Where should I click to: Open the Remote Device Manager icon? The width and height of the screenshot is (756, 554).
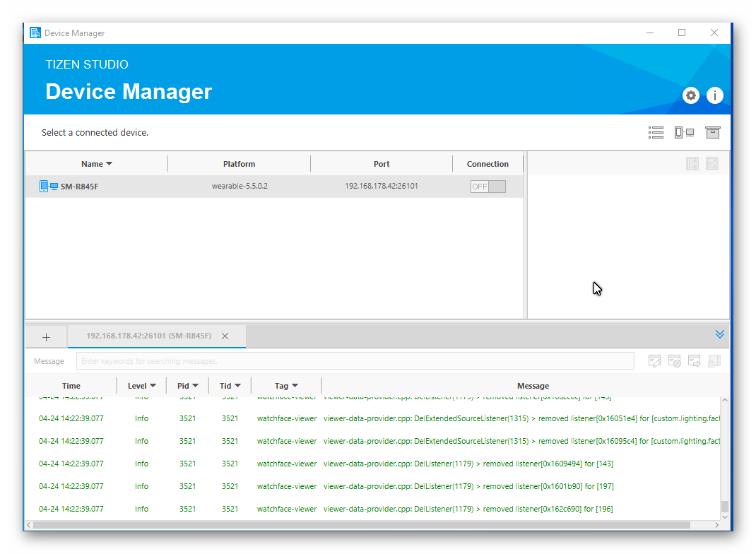[684, 133]
